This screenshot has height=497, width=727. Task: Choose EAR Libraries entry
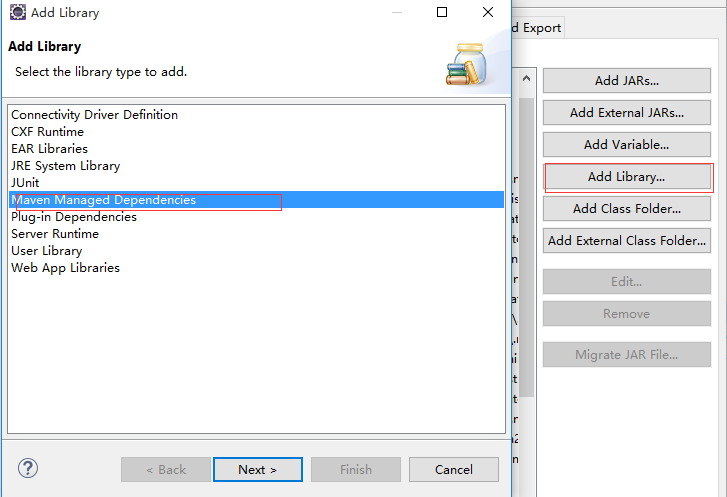point(256,149)
